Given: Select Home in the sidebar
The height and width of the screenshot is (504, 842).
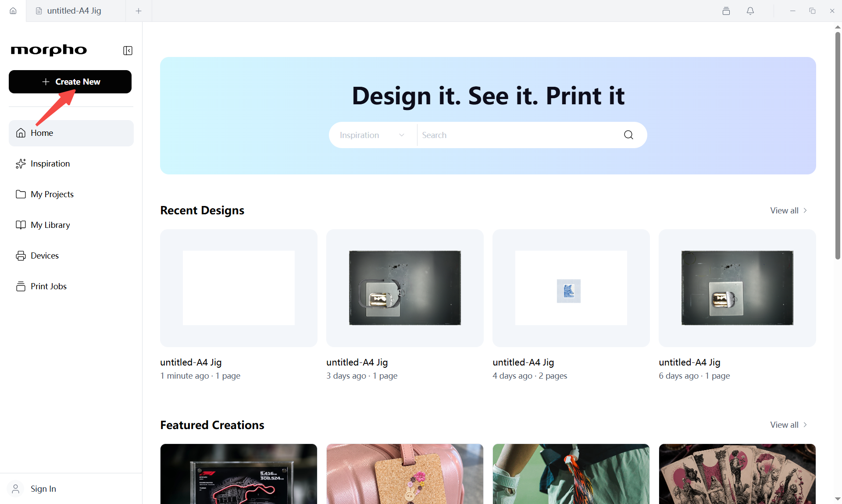Looking at the screenshot, I should point(71,133).
